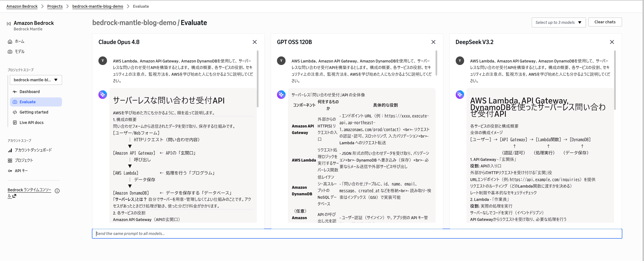
Task: Click the assistant sparkle icon in GPT OSS panel
Action: (x=281, y=95)
